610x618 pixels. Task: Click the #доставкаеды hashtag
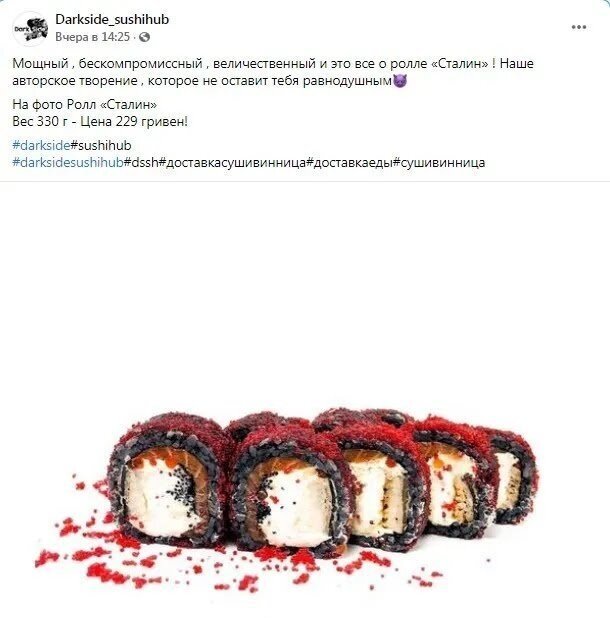point(350,162)
